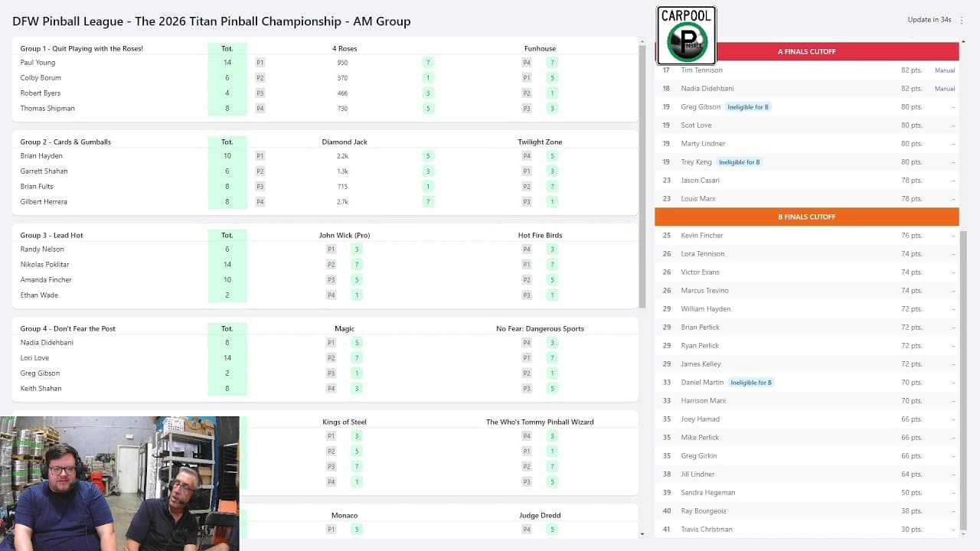Screen dimensions: 980x551
Task: Select the 'Hot Fire Birds' machine heading
Action: (x=540, y=236)
